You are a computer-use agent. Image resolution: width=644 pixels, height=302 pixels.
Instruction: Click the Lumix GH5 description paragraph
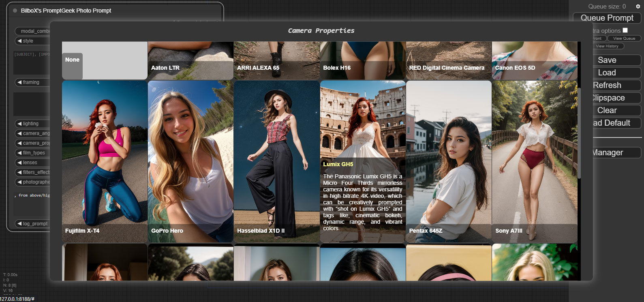[x=363, y=202]
